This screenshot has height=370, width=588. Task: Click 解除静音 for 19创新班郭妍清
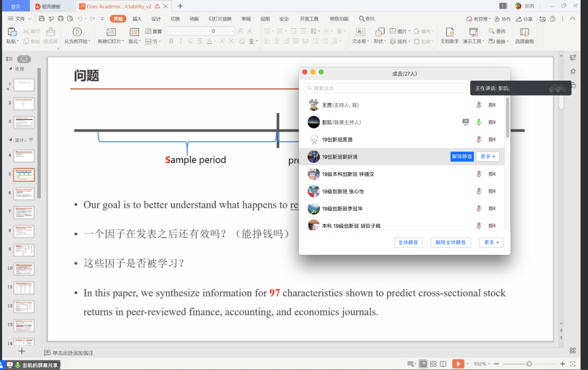pos(462,157)
